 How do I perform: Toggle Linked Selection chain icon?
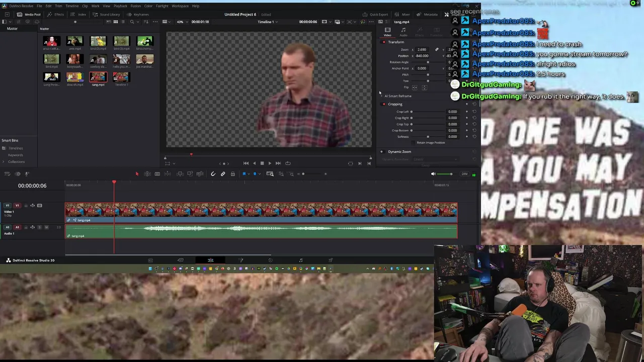point(223,174)
